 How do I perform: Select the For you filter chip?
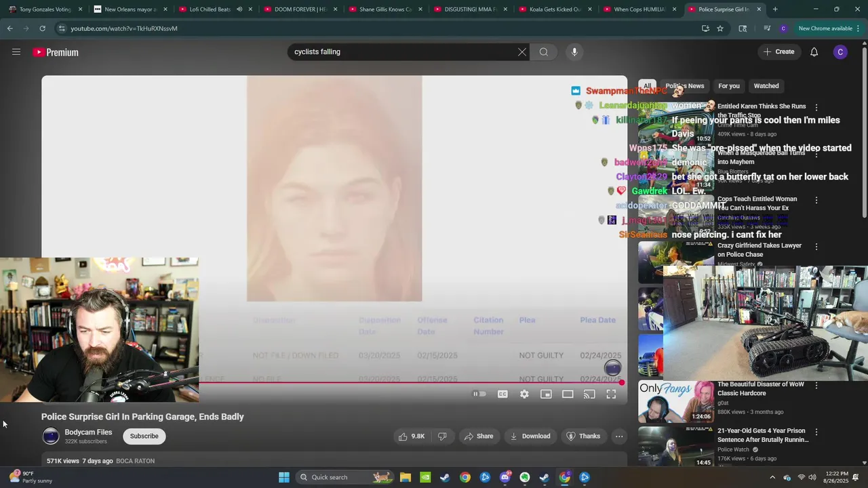(729, 86)
